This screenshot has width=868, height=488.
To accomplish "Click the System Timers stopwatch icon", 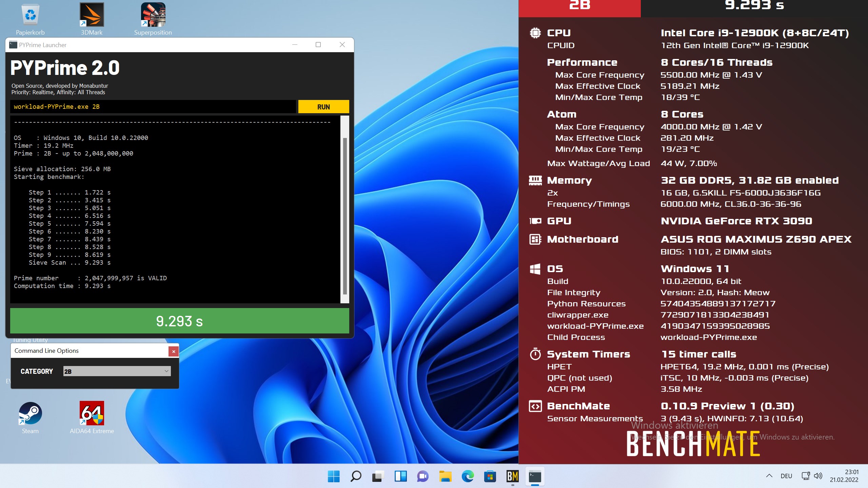I will 535,354.
